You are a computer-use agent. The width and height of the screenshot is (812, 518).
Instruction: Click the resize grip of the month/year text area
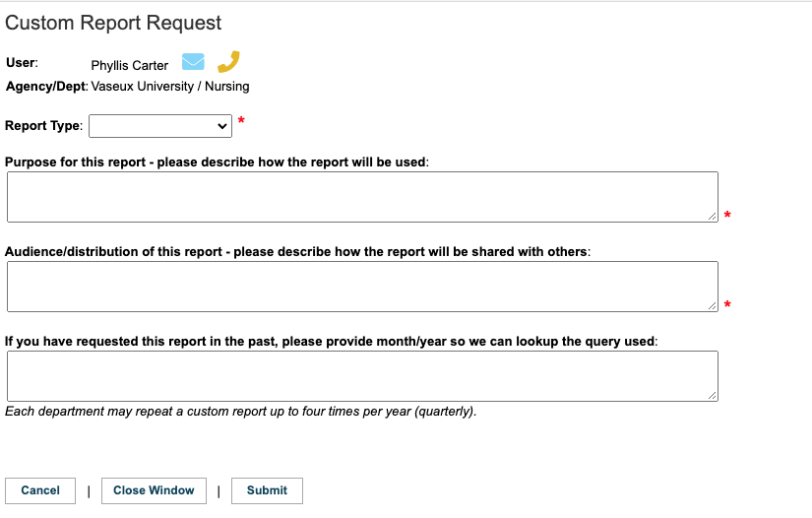pyautogui.click(x=712, y=395)
